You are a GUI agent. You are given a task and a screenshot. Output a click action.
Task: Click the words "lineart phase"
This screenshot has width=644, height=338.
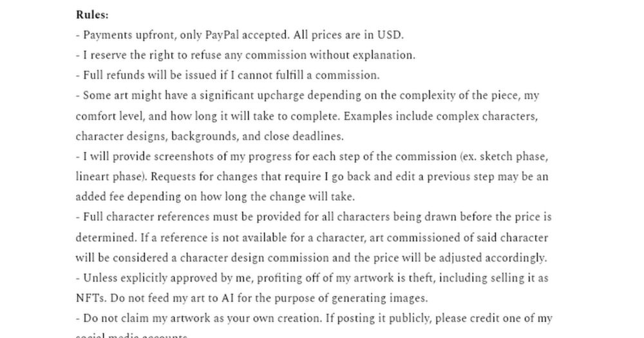coord(111,176)
